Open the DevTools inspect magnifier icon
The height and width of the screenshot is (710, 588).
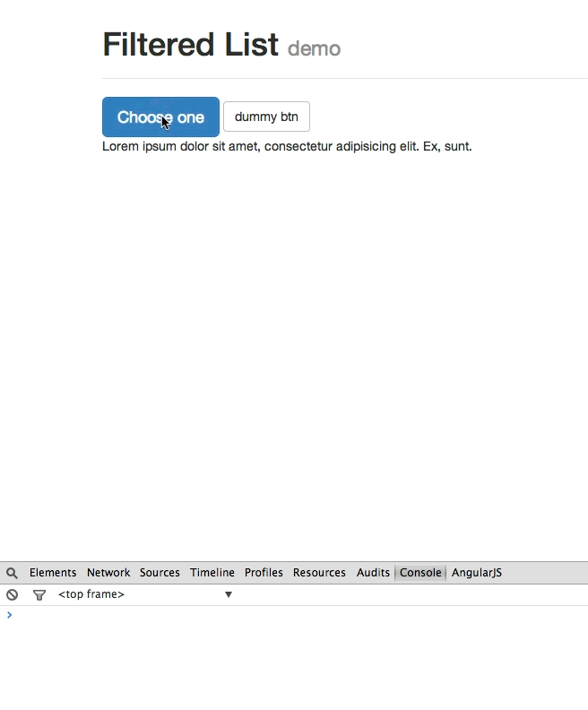[x=13, y=573]
